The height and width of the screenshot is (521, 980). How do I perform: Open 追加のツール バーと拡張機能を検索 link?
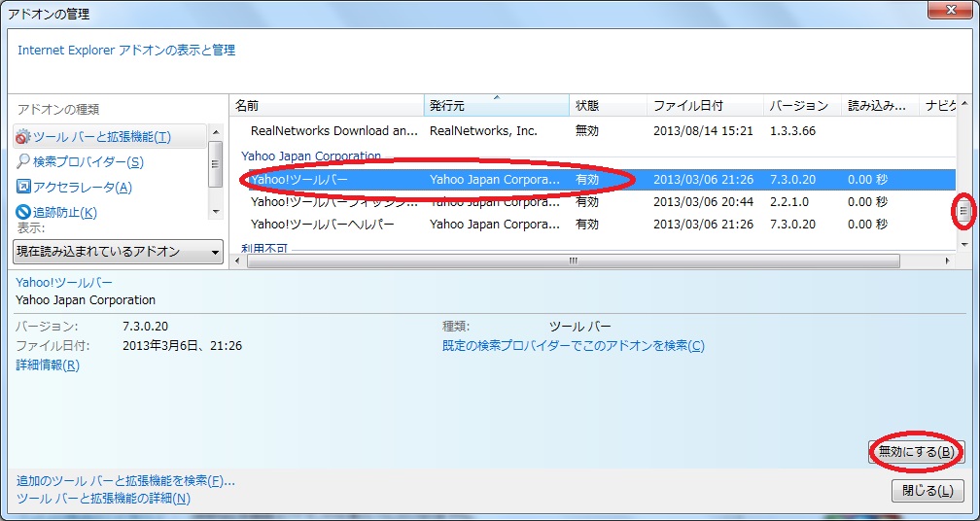tap(125, 481)
